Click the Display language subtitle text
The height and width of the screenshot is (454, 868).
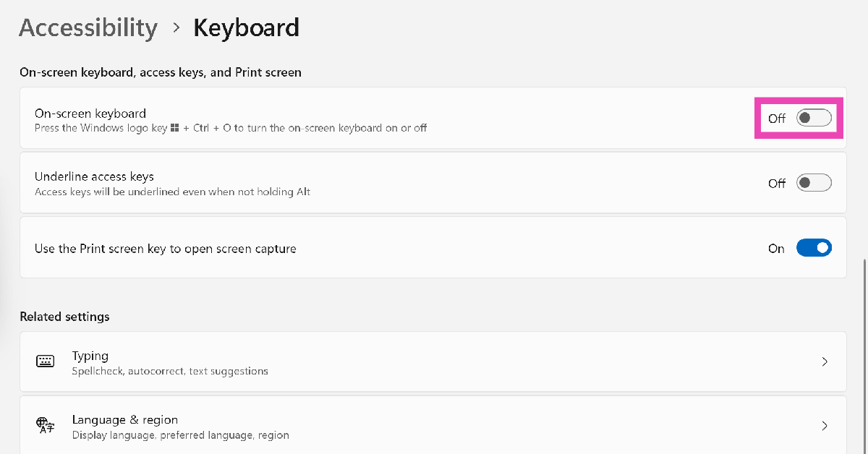(x=180, y=435)
